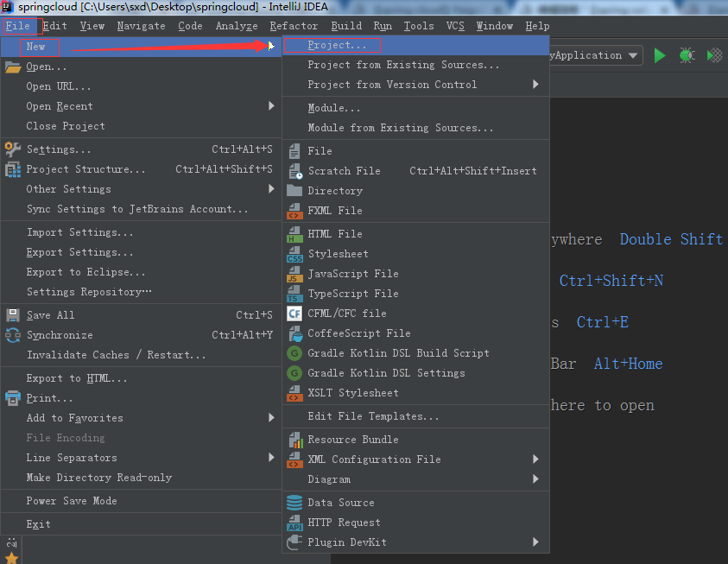
Task: Click the Run with Coverage icon
Action: [714, 55]
